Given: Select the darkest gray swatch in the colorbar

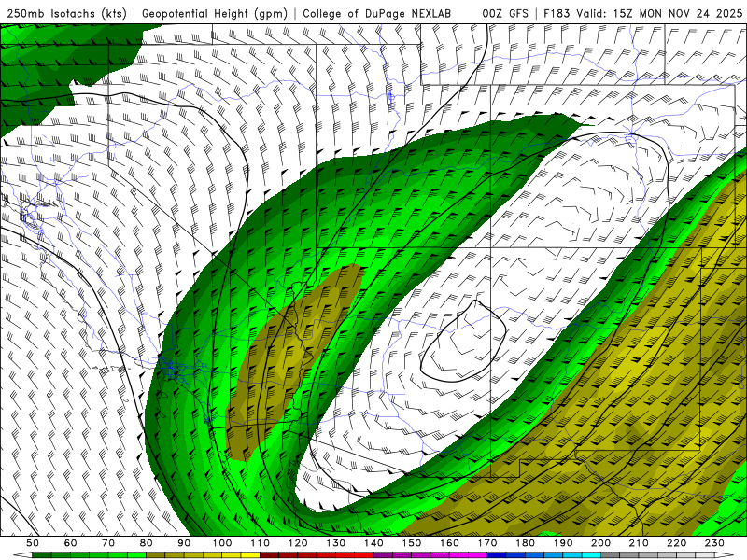Looking at the screenshot, I should pyautogui.click(x=611, y=555).
